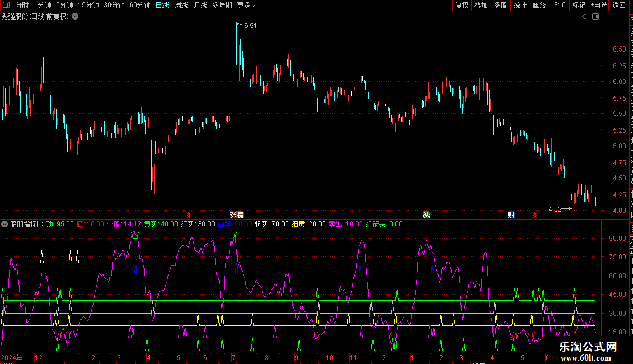The height and width of the screenshot is (364, 633).
Task: Select the 5分钟 period
Action: [64, 5]
